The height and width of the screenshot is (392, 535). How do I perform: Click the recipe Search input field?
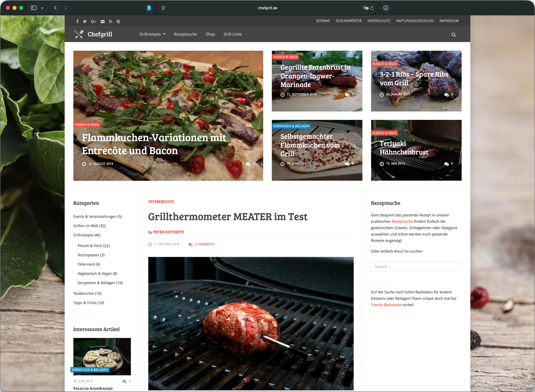point(416,266)
